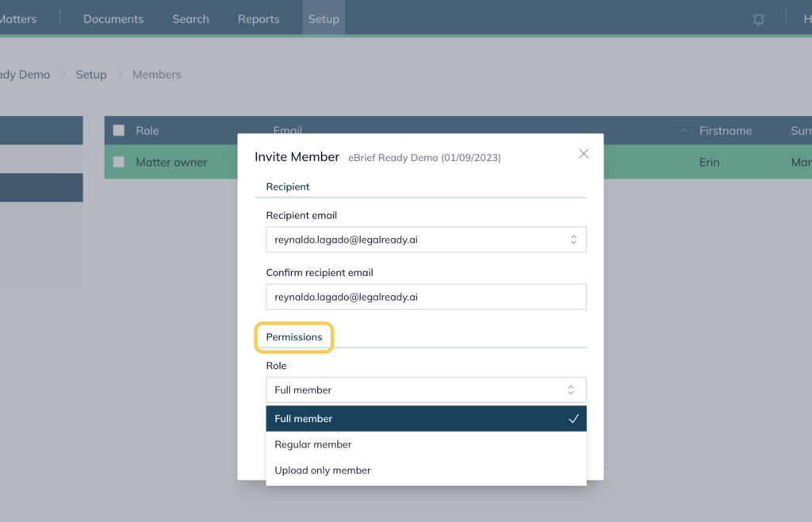Screen dimensions: 812x522
Task: Close the Invite Member dialog
Action: coord(584,154)
